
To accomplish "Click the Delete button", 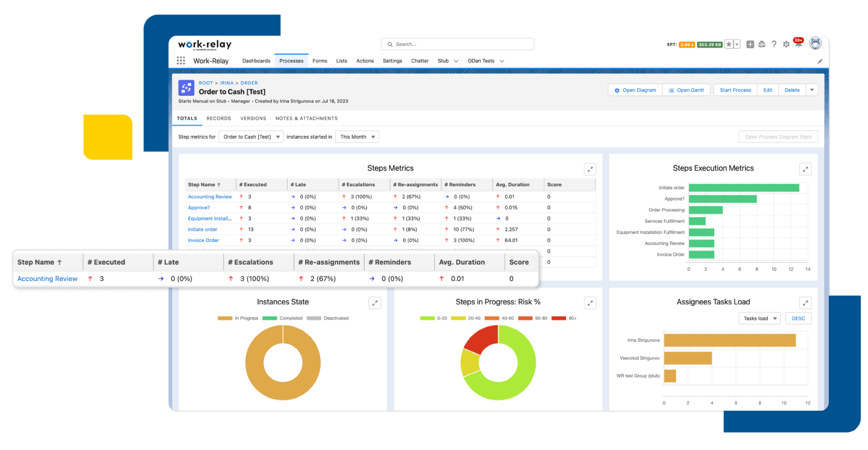I will [792, 90].
